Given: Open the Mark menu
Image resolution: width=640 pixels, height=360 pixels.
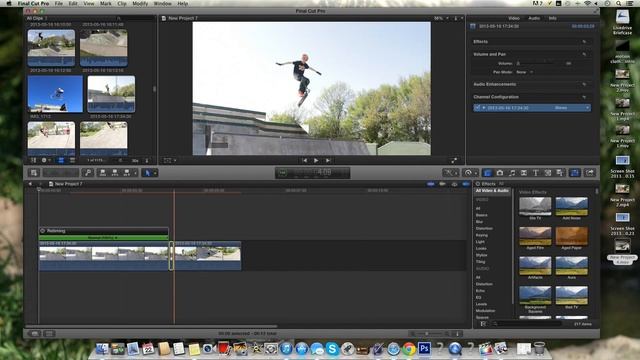Looking at the screenshot, I should (x=106, y=3).
